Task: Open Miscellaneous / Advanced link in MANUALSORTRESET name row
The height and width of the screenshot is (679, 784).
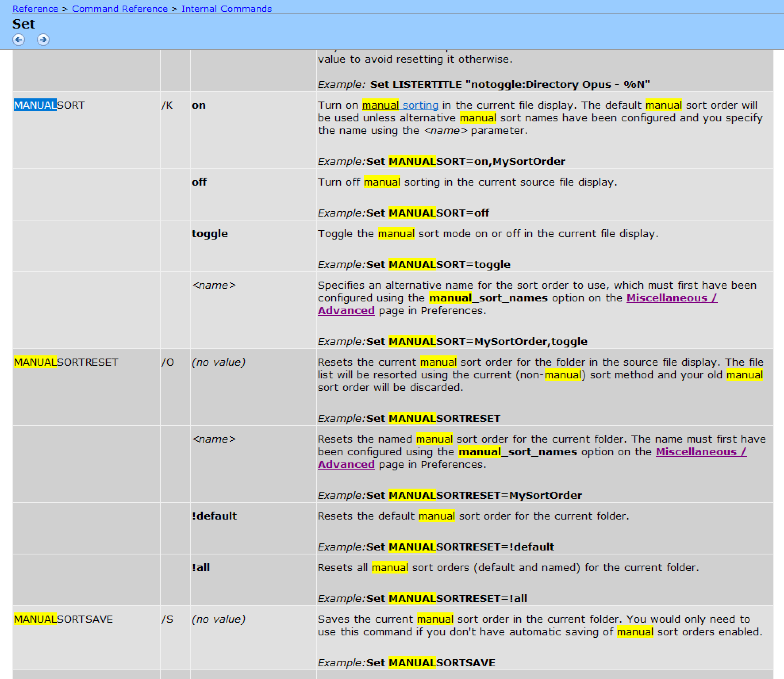Action: coord(701,452)
